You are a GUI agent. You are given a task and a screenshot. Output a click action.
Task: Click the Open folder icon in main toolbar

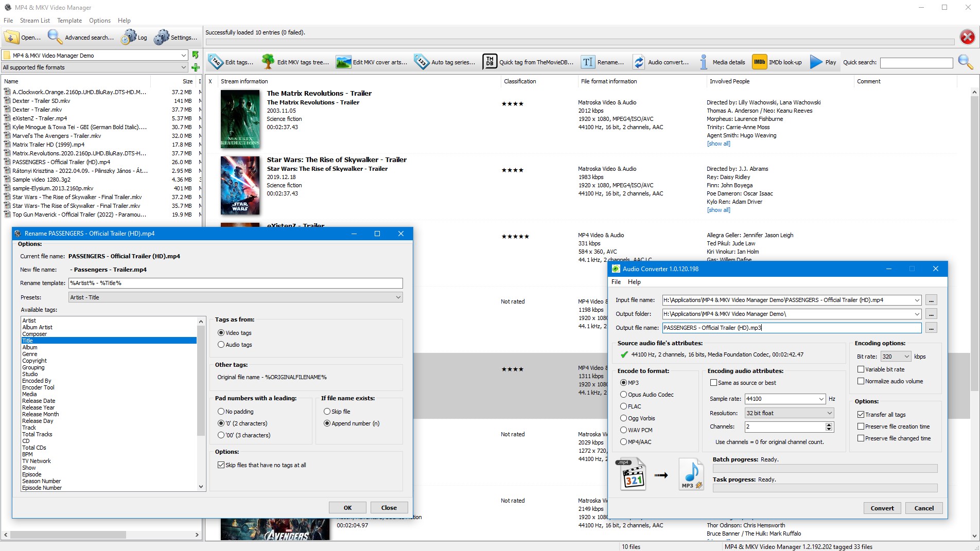(11, 37)
